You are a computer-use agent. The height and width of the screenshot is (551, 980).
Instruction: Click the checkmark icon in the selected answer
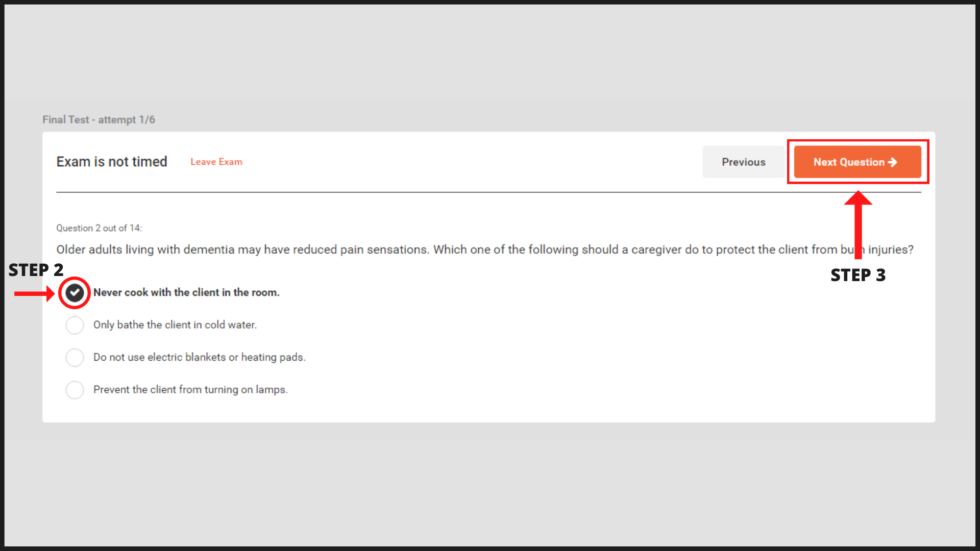pyautogui.click(x=75, y=293)
